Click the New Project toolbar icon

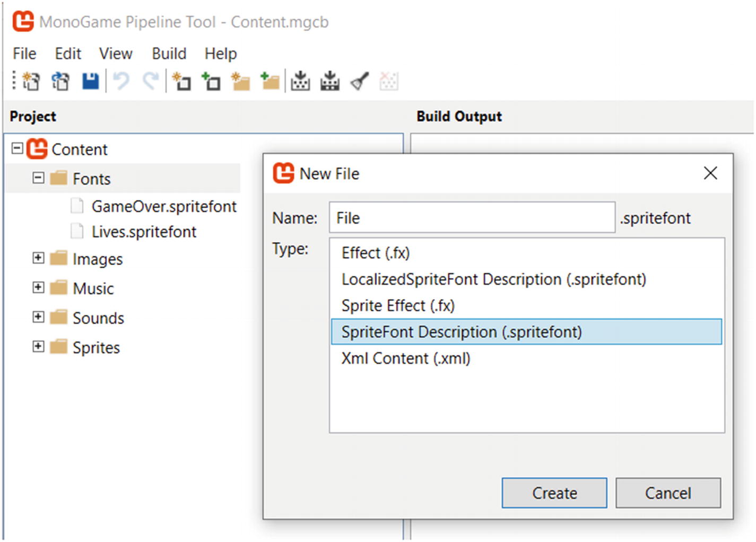click(x=31, y=81)
